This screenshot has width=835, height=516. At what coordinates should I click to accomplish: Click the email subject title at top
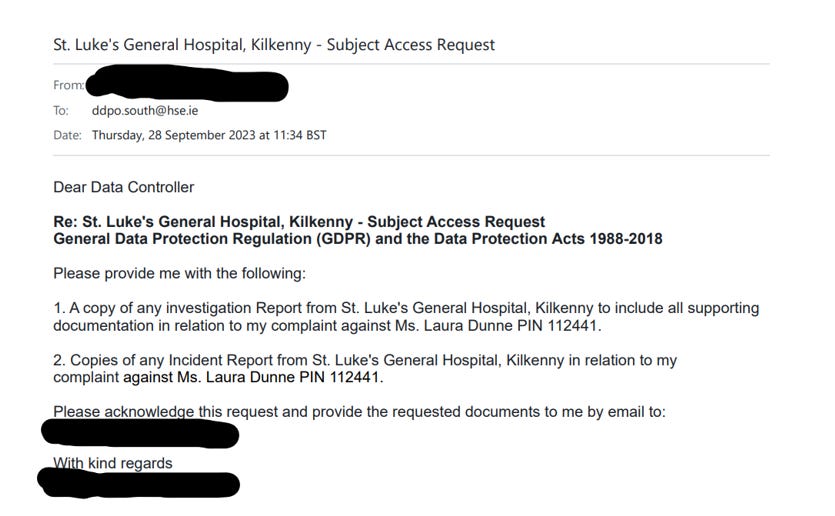274,45
